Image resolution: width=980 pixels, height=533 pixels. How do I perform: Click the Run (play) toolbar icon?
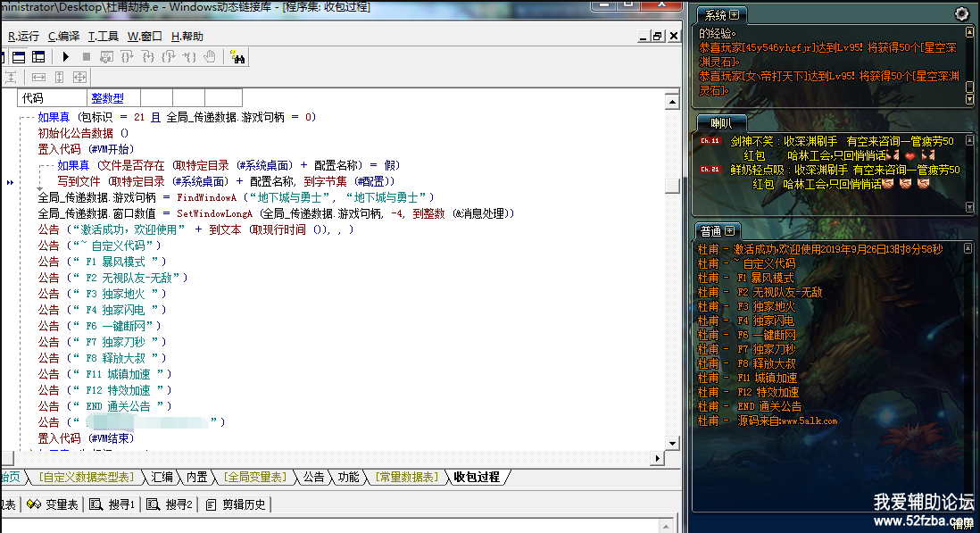66,57
